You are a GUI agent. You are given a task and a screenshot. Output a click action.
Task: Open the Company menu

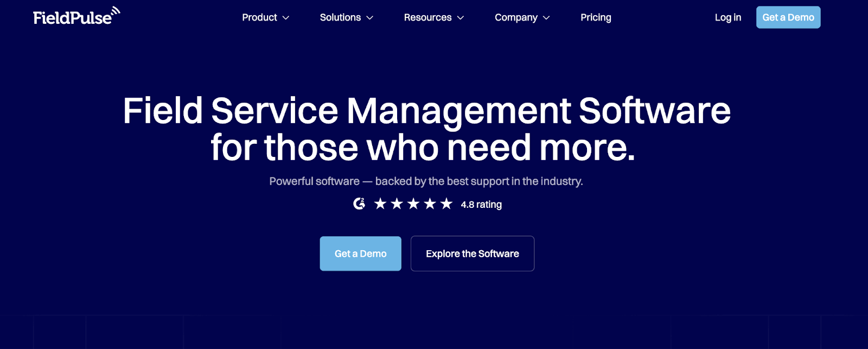click(x=522, y=17)
